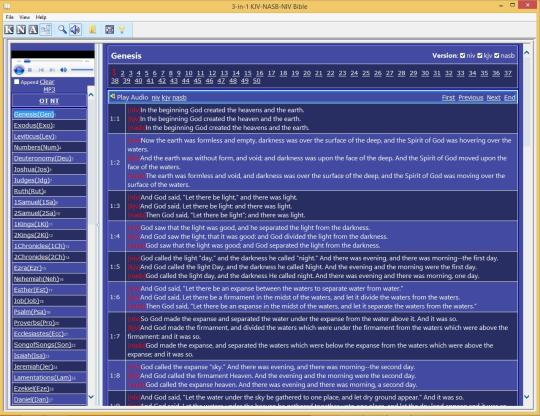
Task: Open the Help menu
Action: [x=41, y=17]
